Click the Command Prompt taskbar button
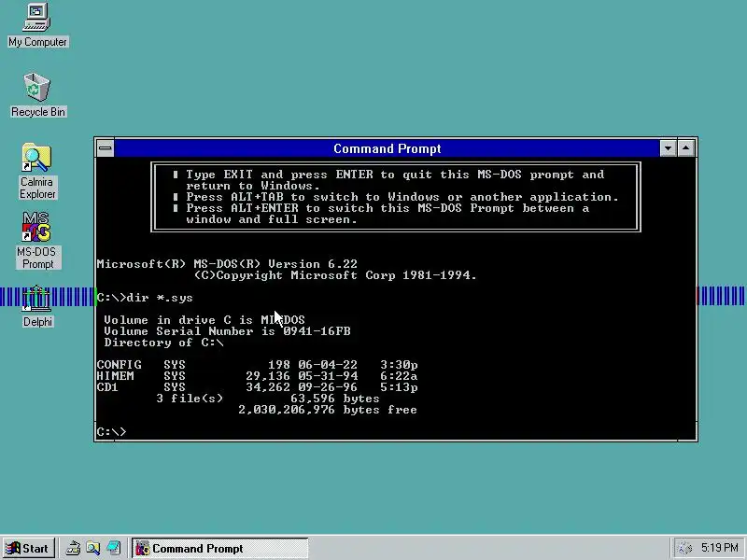The height and width of the screenshot is (560, 747). [220, 549]
